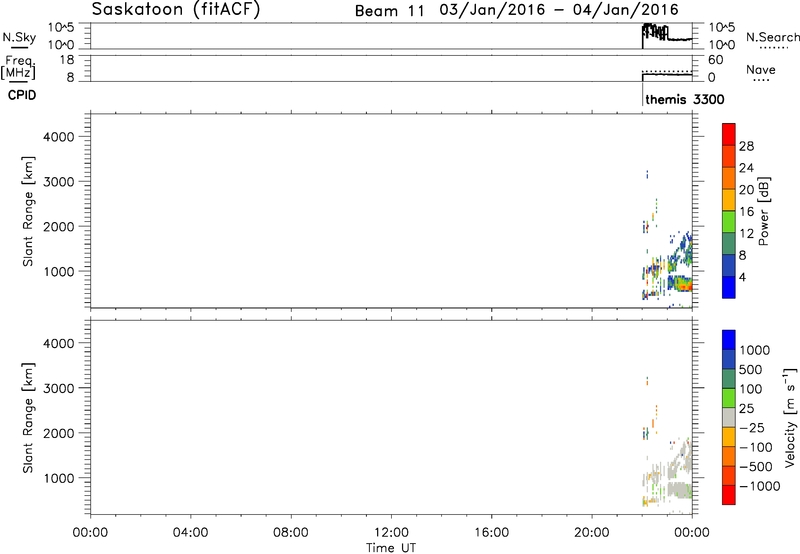Click the strong power backscatter band near 700 km
This screenshot has width=800, height=554.
(x=680, y=284)
